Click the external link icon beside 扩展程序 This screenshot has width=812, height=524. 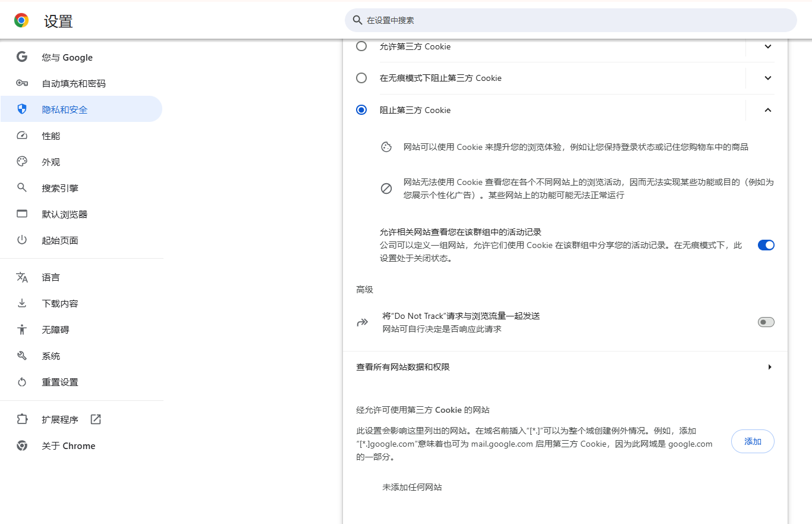click(96, 419)
